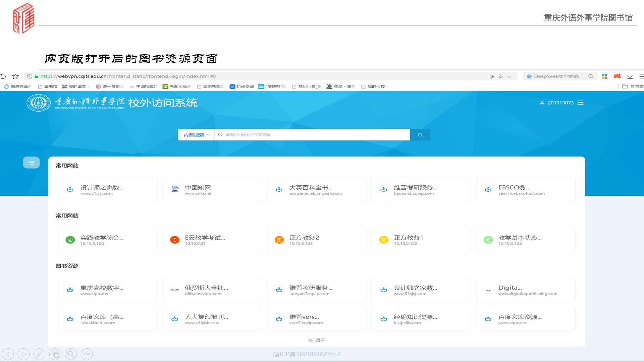Click the lightning bolt icon in address bar
The image size is (644, 362).
tap(492, 76)
